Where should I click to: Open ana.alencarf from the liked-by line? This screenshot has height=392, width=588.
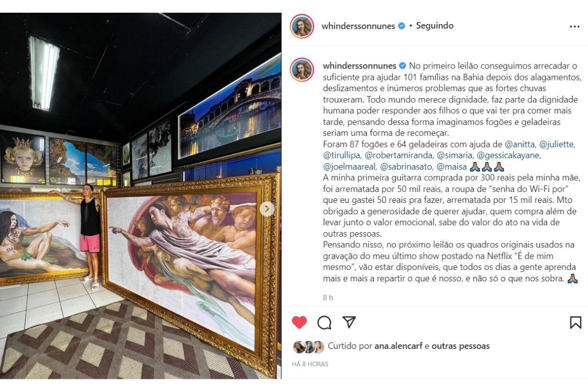tap(398, 346)
